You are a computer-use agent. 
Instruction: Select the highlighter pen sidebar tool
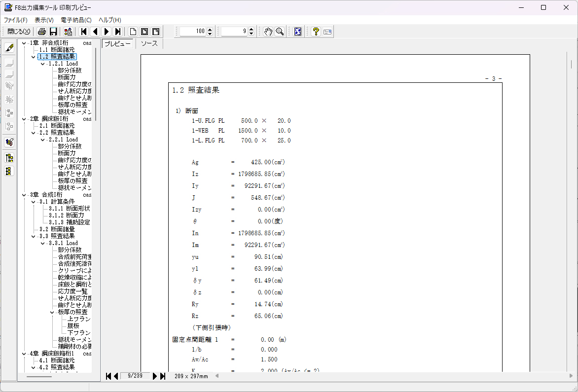(9, 47)
